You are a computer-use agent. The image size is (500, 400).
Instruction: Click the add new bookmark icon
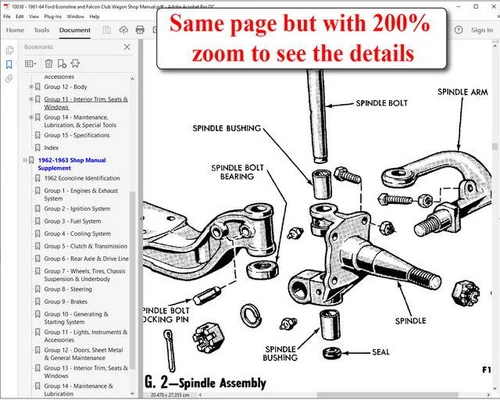tap(62, 63)
